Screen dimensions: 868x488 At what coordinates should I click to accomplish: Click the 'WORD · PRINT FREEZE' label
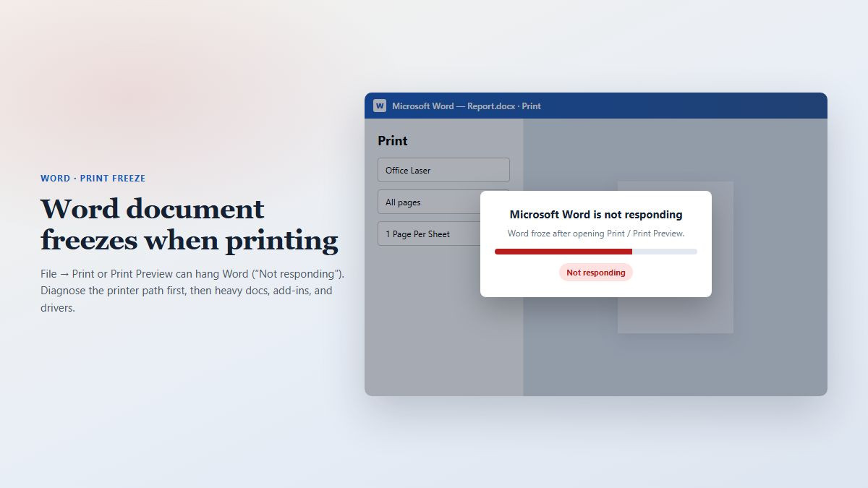coord(93,178)
